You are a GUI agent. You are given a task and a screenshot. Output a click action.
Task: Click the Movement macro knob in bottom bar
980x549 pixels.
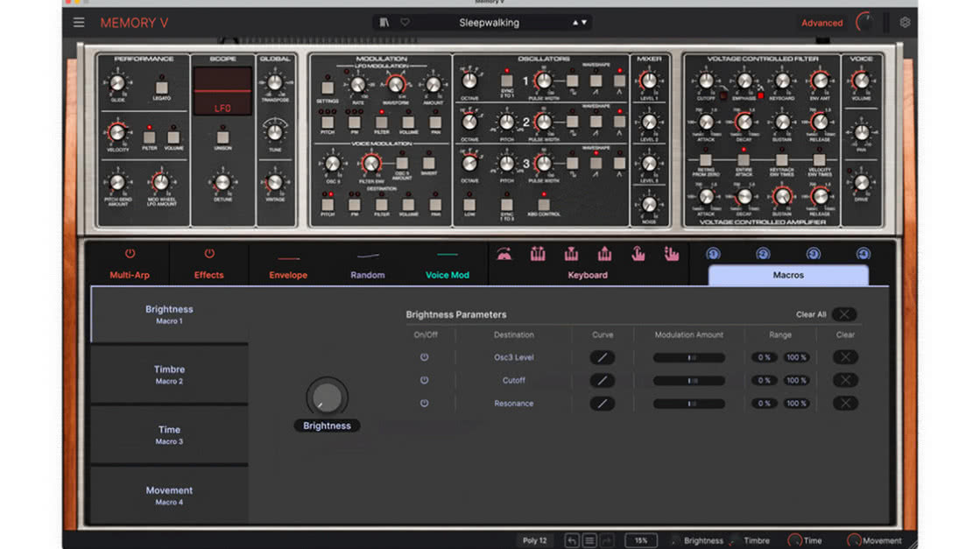pos(854,541)
